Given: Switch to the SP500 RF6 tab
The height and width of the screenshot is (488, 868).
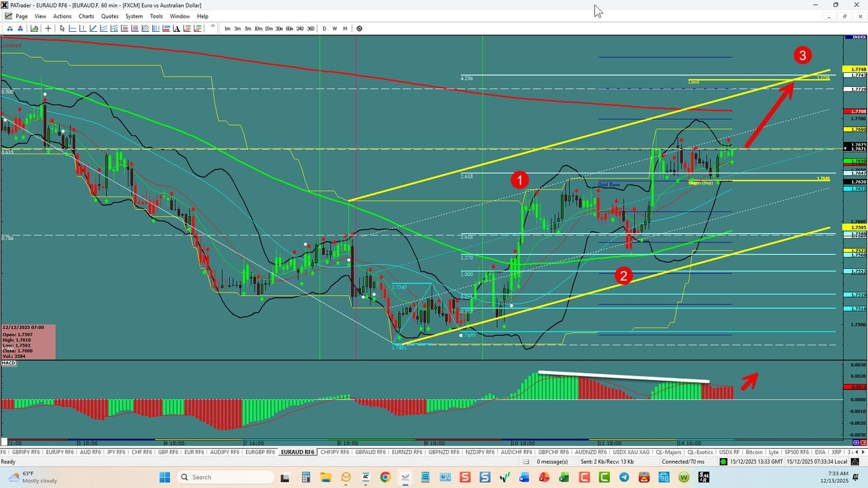Looking at the screenshot, I should (796, 452).
